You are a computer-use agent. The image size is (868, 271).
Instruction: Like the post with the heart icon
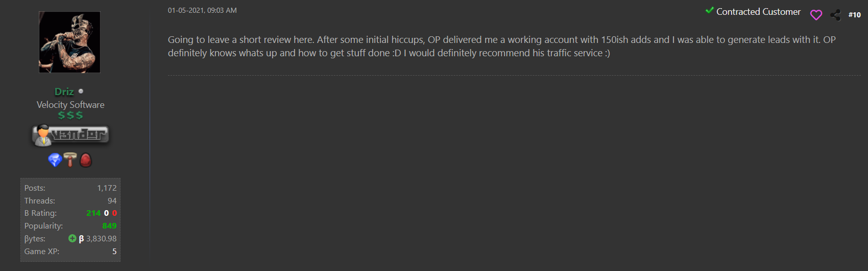coord(816,15)
